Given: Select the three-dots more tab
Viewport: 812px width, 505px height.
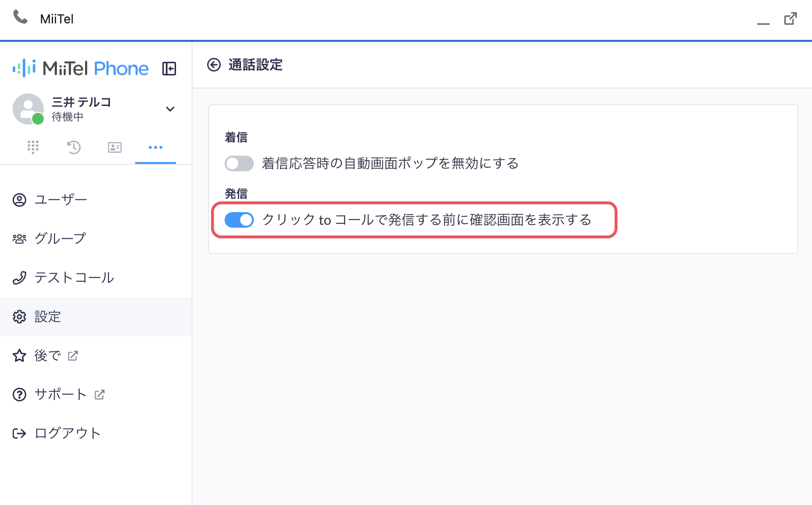Looking at the screenshot, I should 156,147.
